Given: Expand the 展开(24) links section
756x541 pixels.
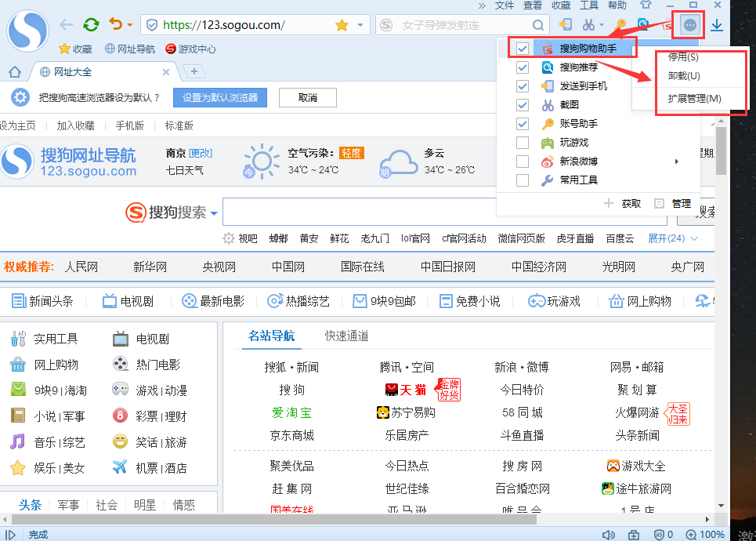Looking at the screenshot, I should click(x=667, y=238).
